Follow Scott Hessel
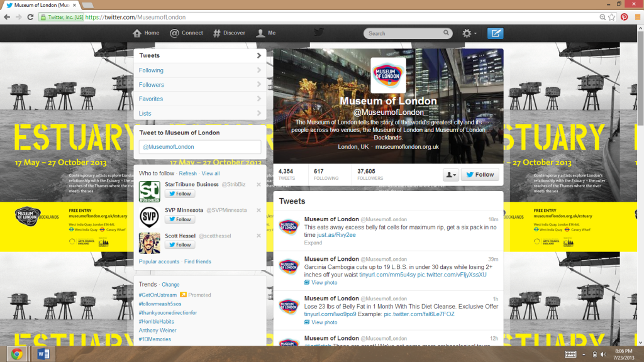Image resolution: width=644 pixels, height=362 pixels. click(180, 245)
